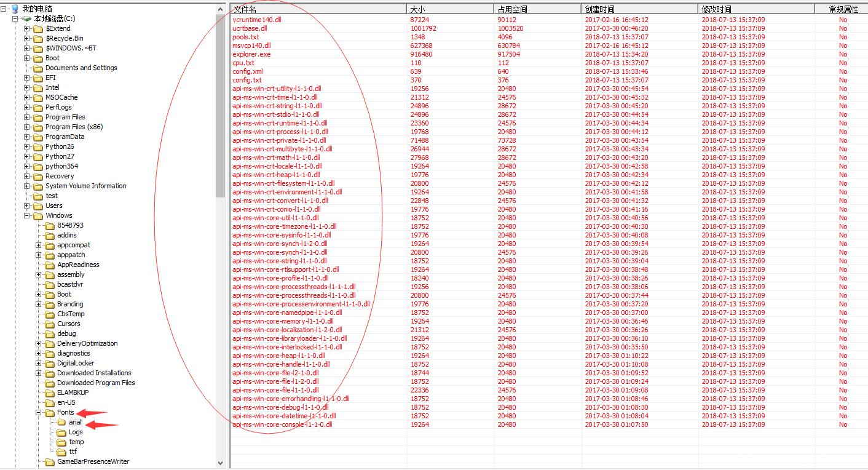The image size is (868, 470).
Task: Select the arial folder icon under Fonts
Action: [62, 422]
